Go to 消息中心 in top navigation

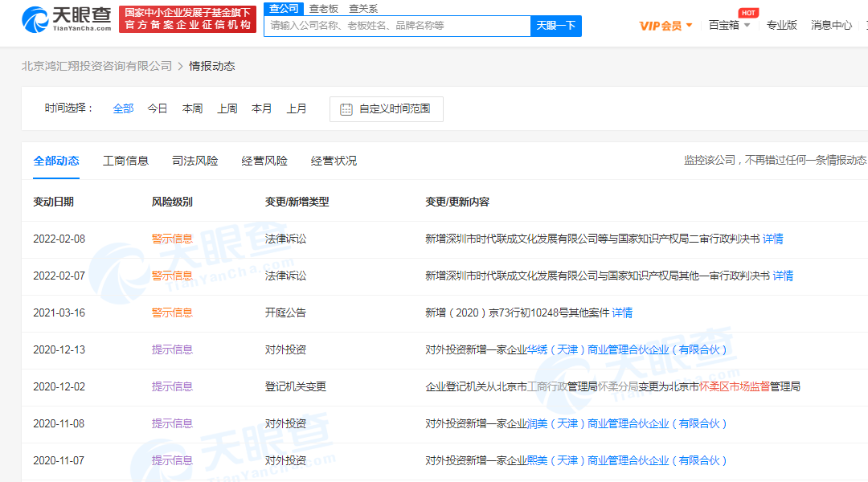(831, 26)
